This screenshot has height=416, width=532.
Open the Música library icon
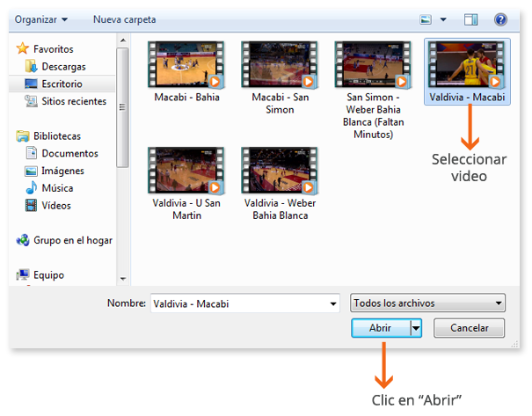[x=31, y=187]
